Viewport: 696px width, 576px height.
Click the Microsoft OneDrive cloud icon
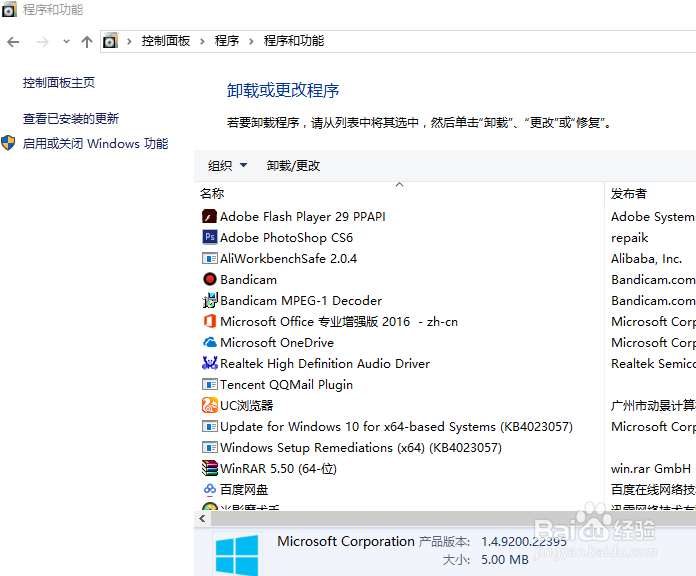pyautogui.click(x=210, y=343)
